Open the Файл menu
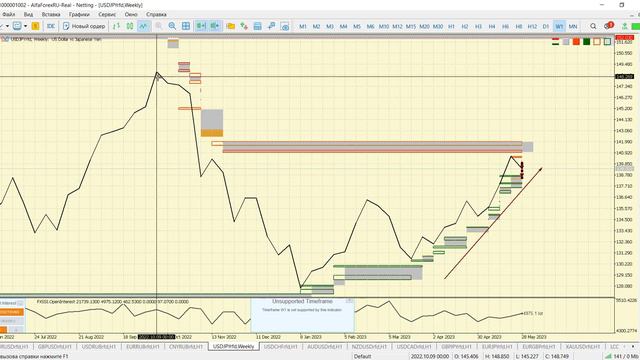The image size is (640, 360). [9, 14]
